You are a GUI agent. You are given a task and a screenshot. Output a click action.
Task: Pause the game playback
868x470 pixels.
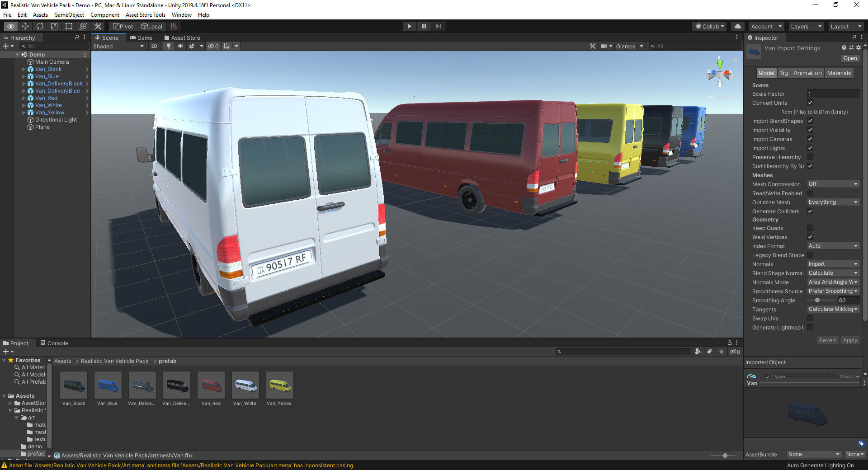point(424,26)
